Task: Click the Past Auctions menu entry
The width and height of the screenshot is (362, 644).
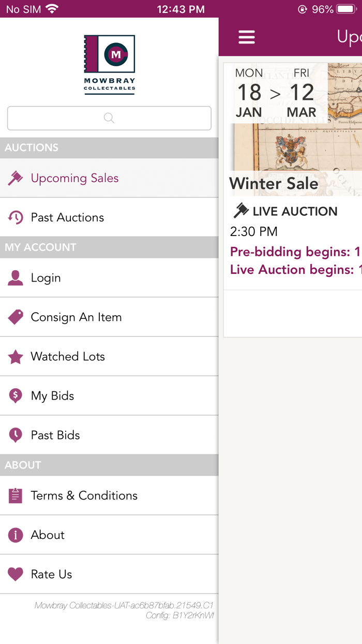Action: tap(68, 217)
